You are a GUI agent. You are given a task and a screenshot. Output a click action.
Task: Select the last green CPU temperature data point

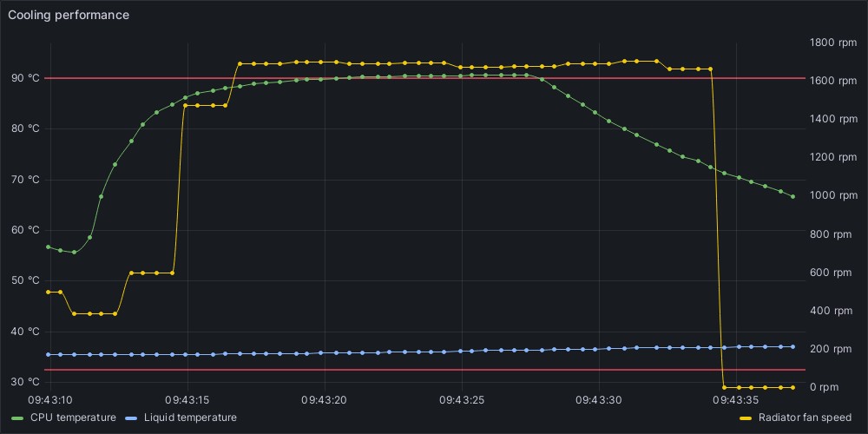[792, 197]
